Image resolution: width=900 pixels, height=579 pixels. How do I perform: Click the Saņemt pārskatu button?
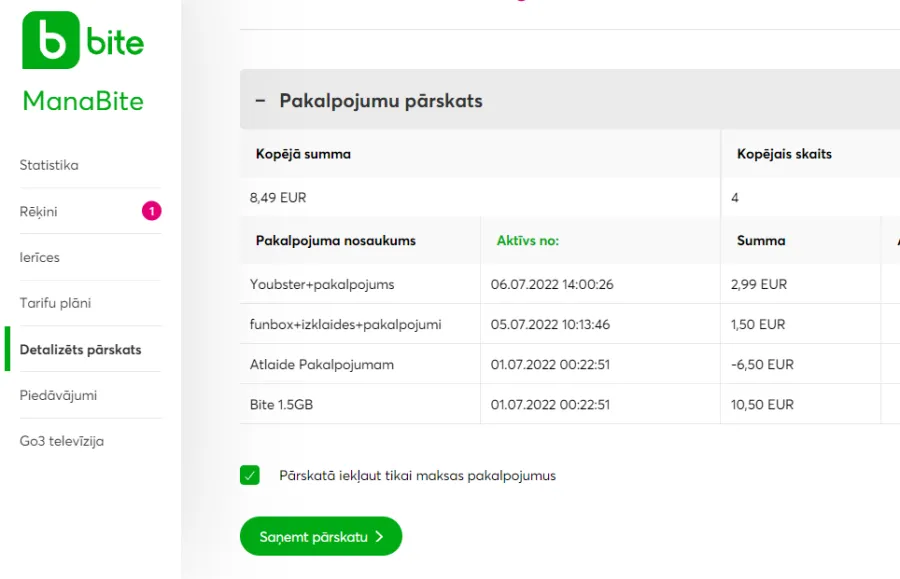click(x=321, y=536)
